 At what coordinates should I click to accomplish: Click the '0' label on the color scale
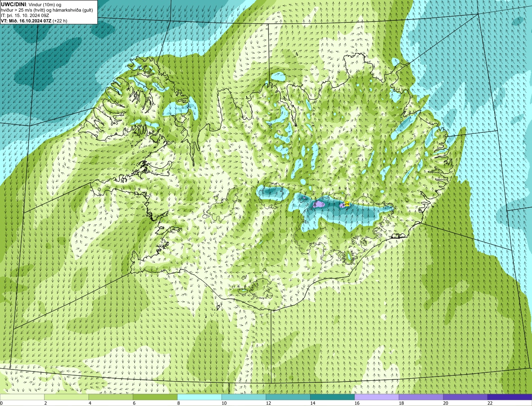[1, 403]
